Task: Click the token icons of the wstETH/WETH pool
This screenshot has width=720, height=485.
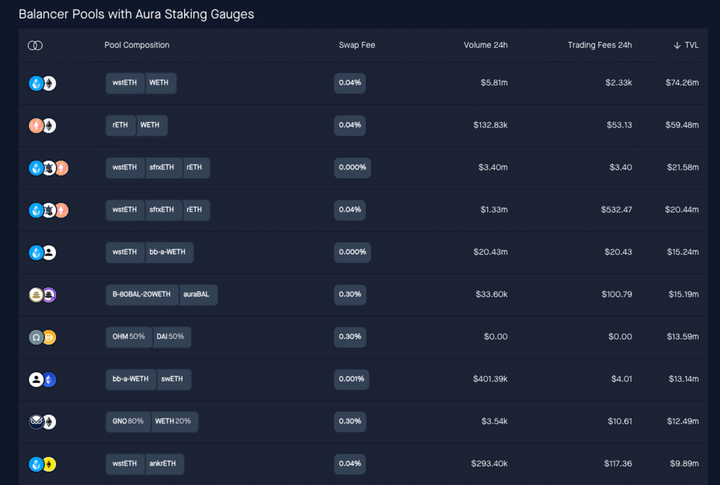Action: click(x=42, y=83)
